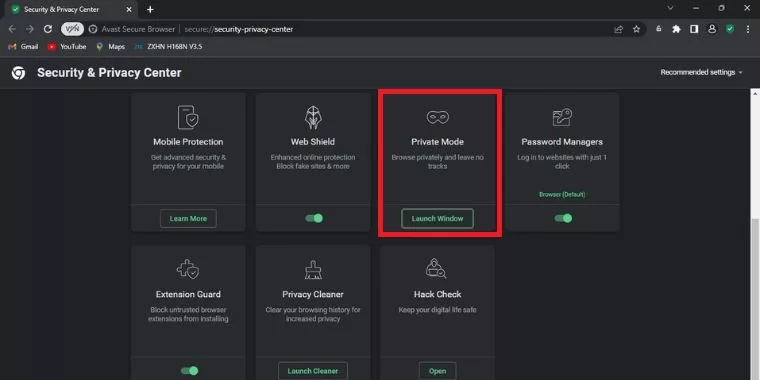Screen dimensions: 760x380
Task: Click the Launch Cleaner button
Action: (x=313, y=371)
